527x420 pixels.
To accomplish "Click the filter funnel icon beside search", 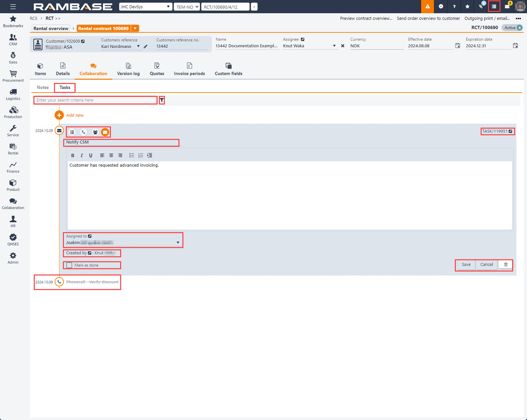I will click(x=162, y=100).
